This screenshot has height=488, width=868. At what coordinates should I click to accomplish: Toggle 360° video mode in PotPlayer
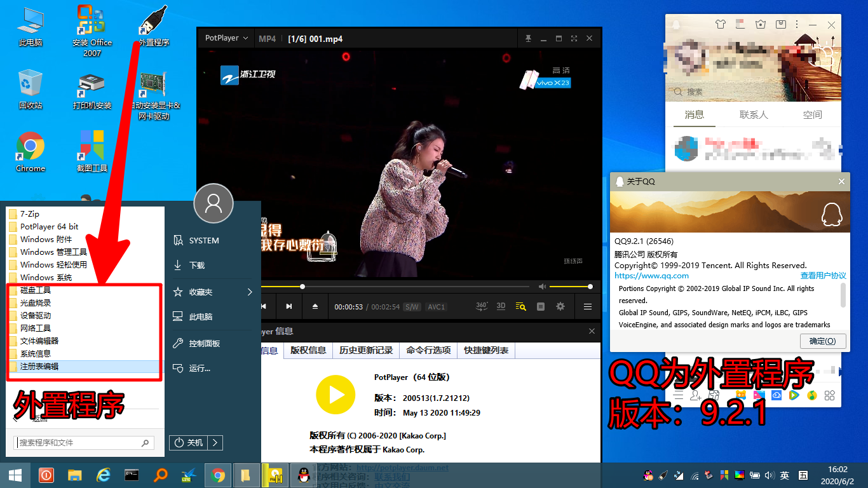click(482, 306)
